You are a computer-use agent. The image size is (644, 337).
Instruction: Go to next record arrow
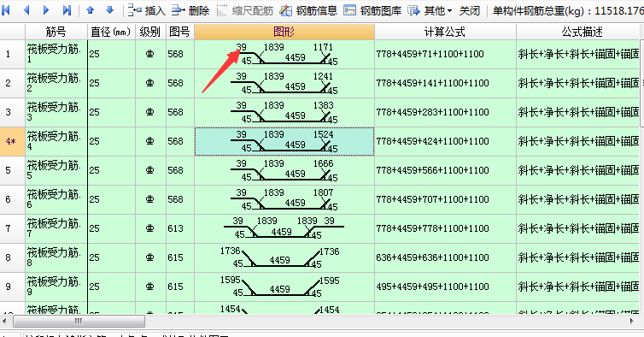pos(46,10)
